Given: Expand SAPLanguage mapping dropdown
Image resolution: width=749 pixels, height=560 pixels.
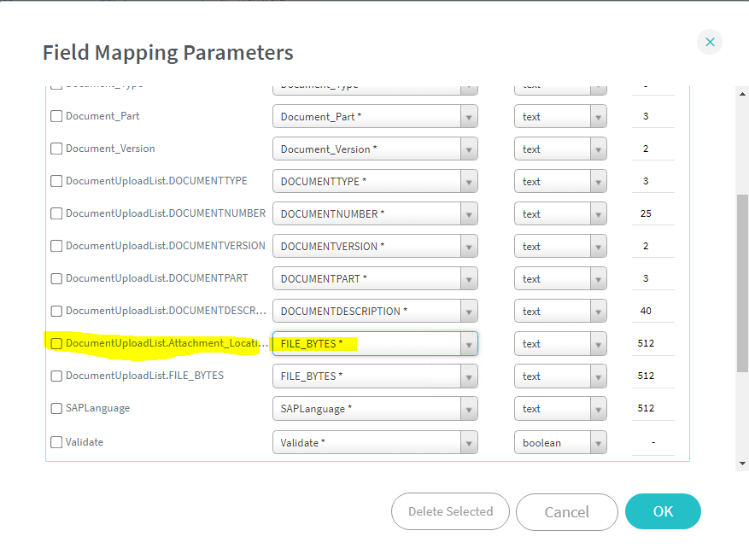Looking at the screenshot, I should (x=468, y=409).
